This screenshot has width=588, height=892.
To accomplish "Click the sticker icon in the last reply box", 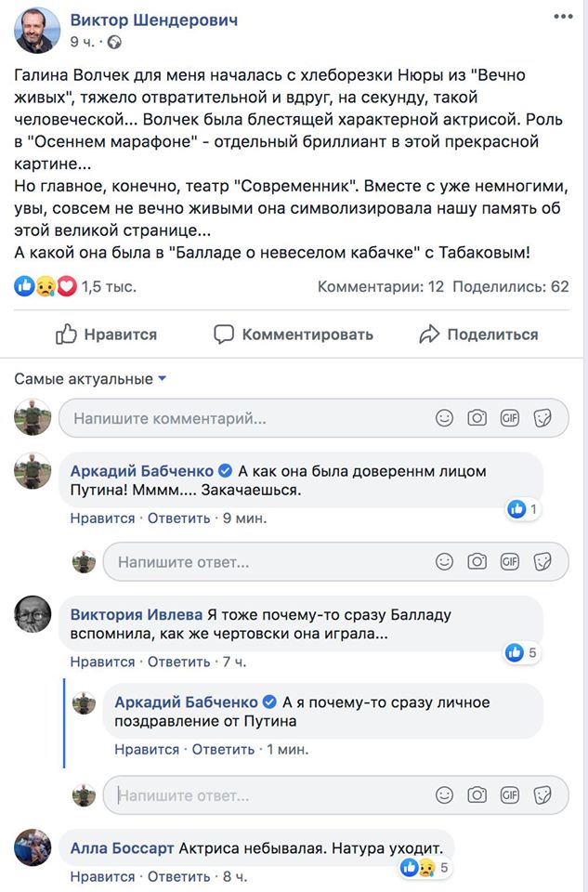I will pos(542,795).
